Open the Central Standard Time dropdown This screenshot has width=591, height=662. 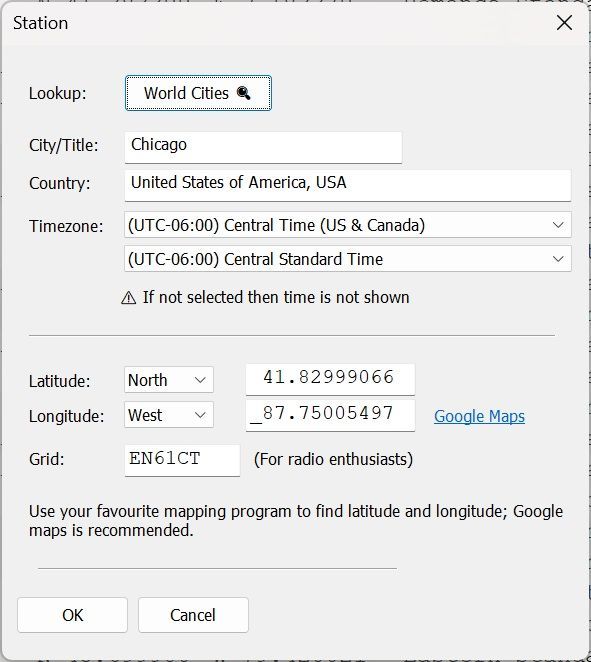348,259
